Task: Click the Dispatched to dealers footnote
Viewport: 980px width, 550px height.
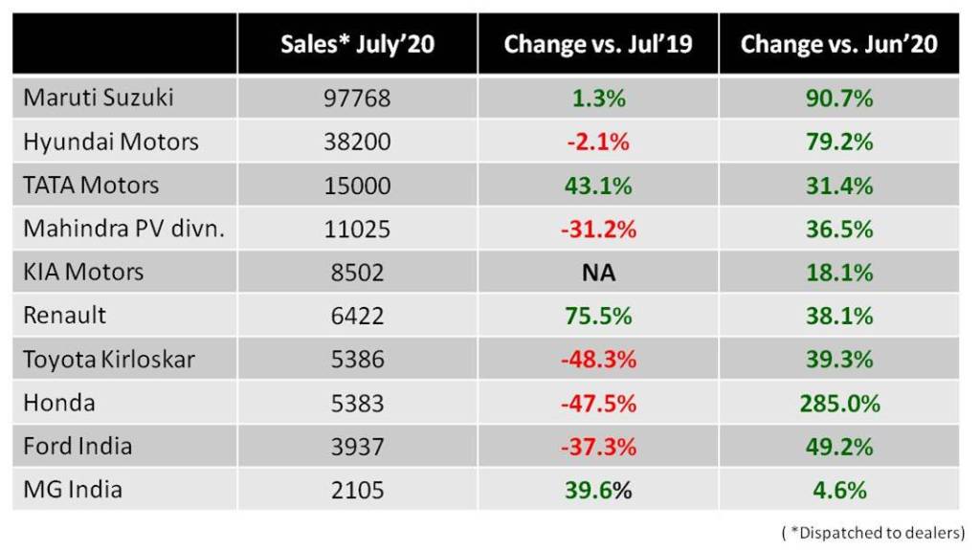Action: click(x=874, y=532)
